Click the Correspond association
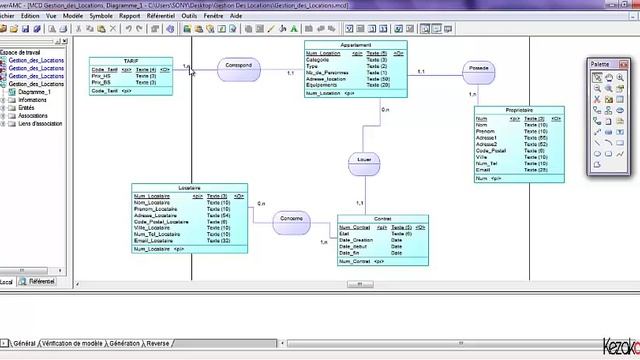This screenshot has width=640, height=360. tap(239, 69)
